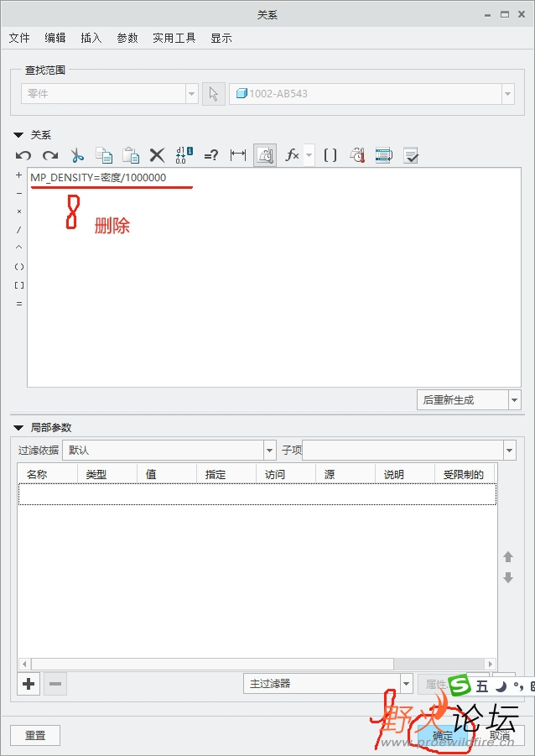Click the 访问 column header

pos(285,474)
